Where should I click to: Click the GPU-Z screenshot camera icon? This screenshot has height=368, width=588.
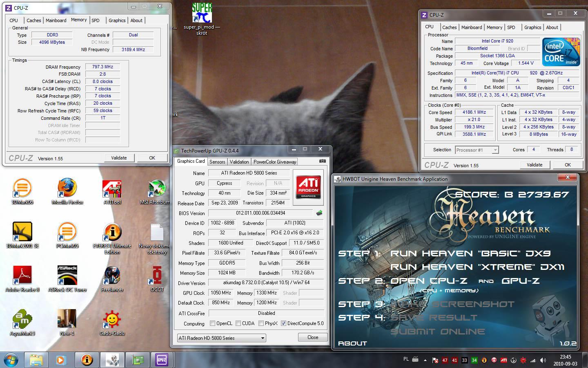(323, 161)
